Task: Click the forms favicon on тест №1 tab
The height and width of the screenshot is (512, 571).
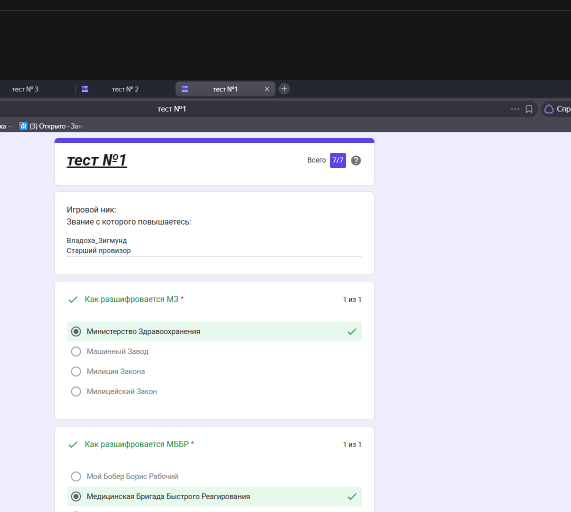Action: point(185,89)
